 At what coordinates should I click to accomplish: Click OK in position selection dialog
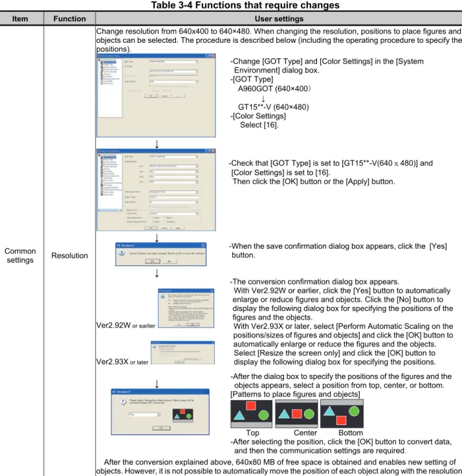pyautogui.click(x=161, y=428)
